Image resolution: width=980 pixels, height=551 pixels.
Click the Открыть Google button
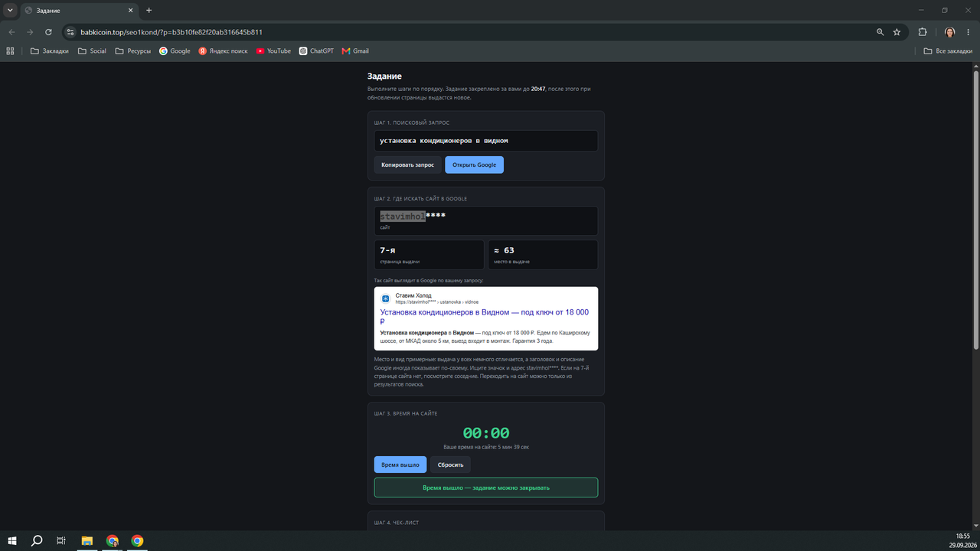coord(475,165)
